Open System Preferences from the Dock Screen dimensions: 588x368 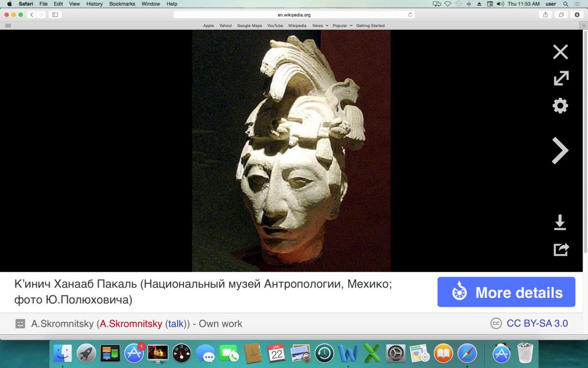coord(395,354)
